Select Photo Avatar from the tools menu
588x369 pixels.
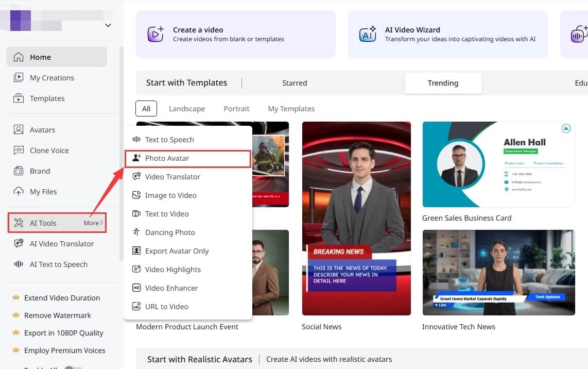click(x=167, y=158)
